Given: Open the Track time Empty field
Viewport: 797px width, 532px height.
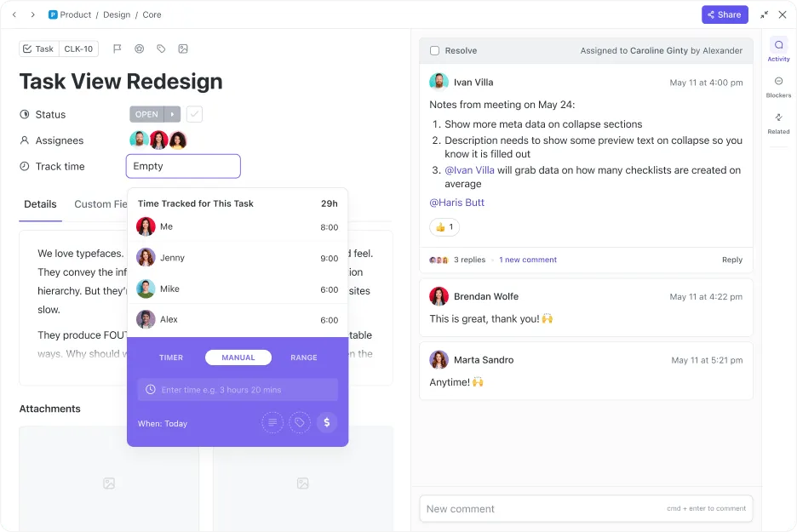Looking at the screenshot, I should click(183, 166).
